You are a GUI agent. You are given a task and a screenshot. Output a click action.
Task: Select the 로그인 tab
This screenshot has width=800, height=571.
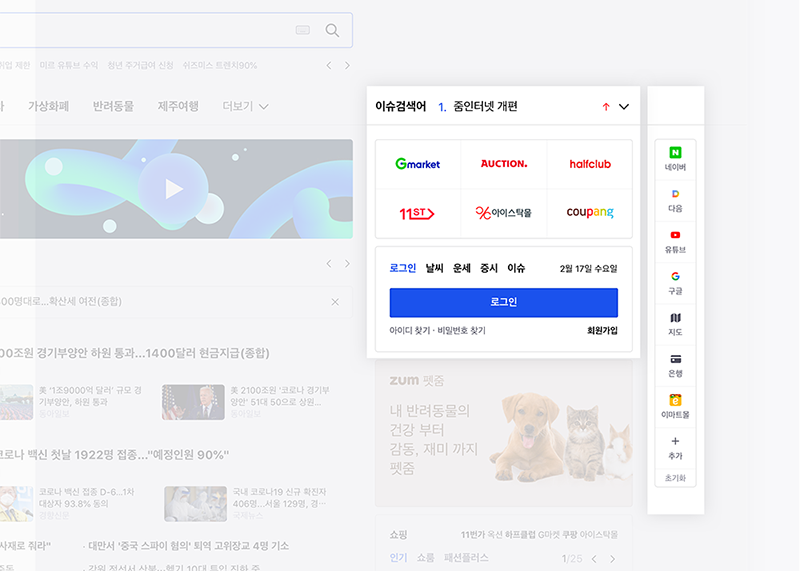point(403,268)
